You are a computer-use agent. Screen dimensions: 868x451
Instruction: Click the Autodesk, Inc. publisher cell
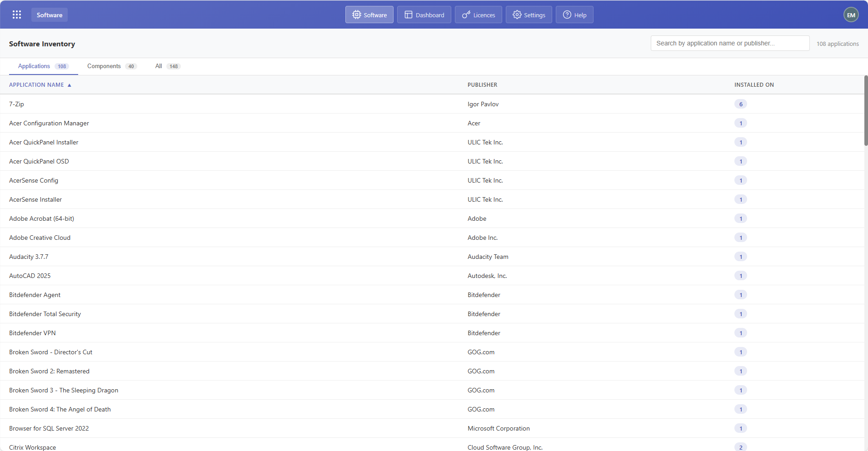[487, 276]
